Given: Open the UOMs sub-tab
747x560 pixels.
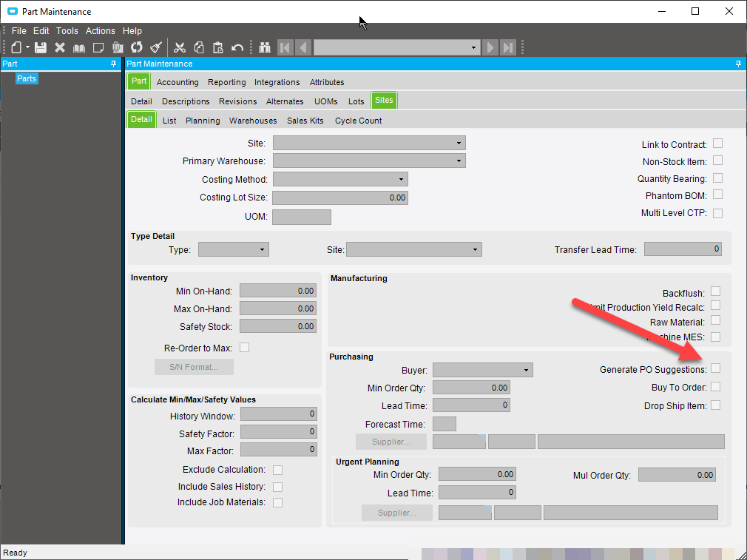Looking at the screenshot, I should click(x=326, y=101).
